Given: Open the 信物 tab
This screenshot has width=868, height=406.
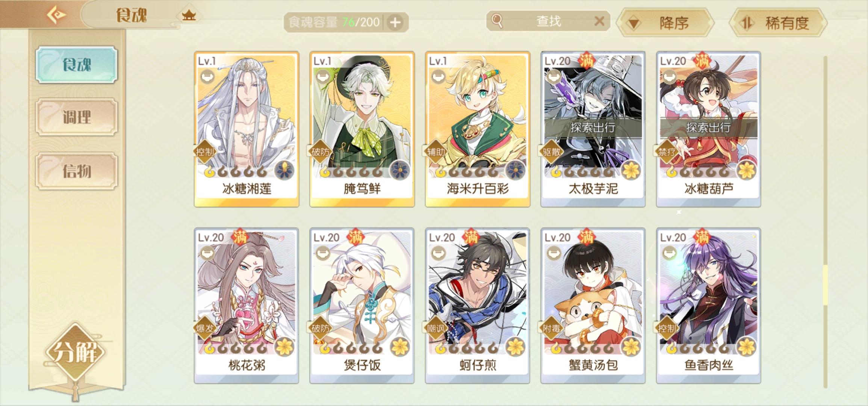Looking at the screenshot, I should coord(77,171).
